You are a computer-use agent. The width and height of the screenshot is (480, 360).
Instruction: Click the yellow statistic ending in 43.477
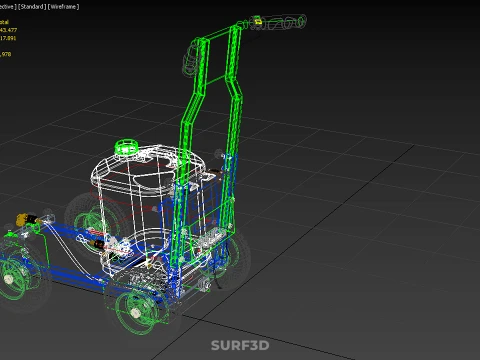(x=8, y=30)
